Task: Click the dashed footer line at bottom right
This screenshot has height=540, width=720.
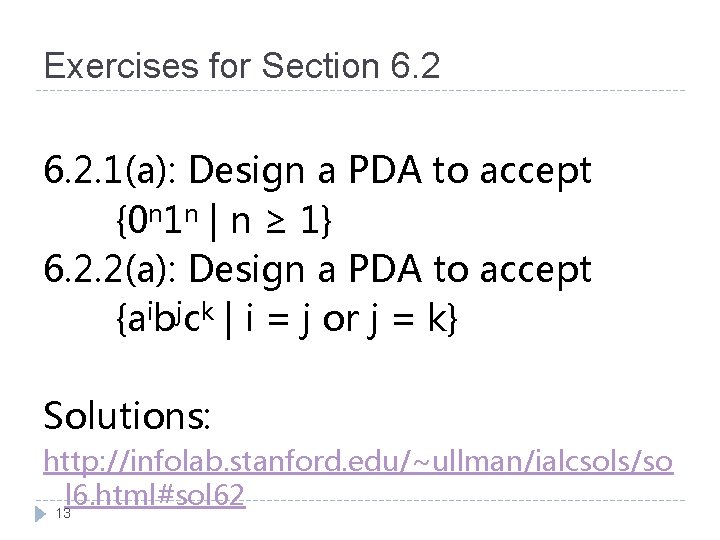Action: pyautogui.click(x=466, y=501)
